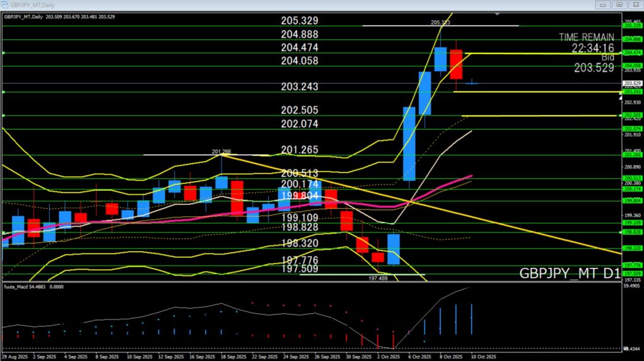Click the grey chart shift triangle marker

tap(497, 13)
